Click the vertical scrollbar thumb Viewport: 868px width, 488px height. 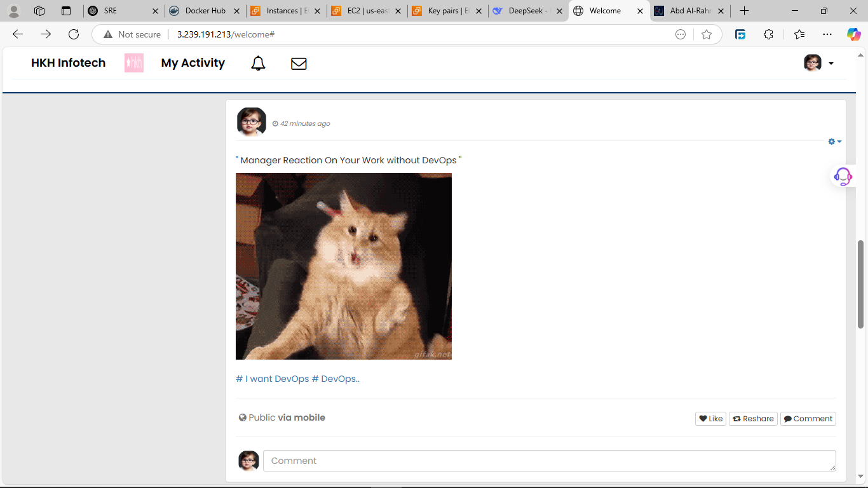(x=861, y=284)
